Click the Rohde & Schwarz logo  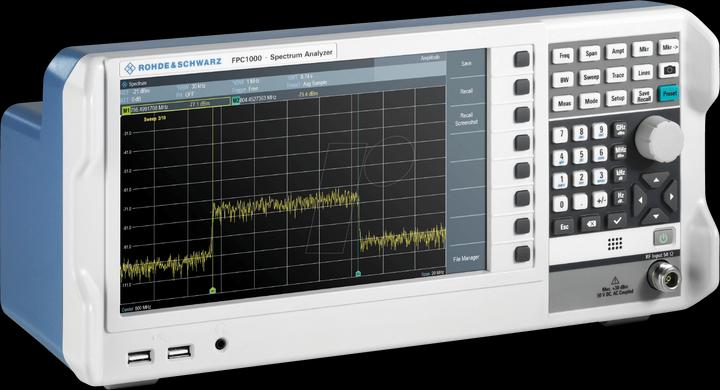pyautogui.click(x=173, y=66)
